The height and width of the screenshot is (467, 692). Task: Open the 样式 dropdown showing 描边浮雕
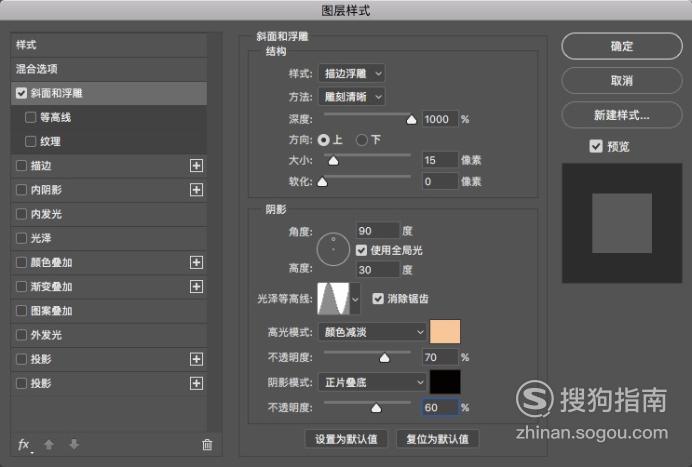point(351,73)
